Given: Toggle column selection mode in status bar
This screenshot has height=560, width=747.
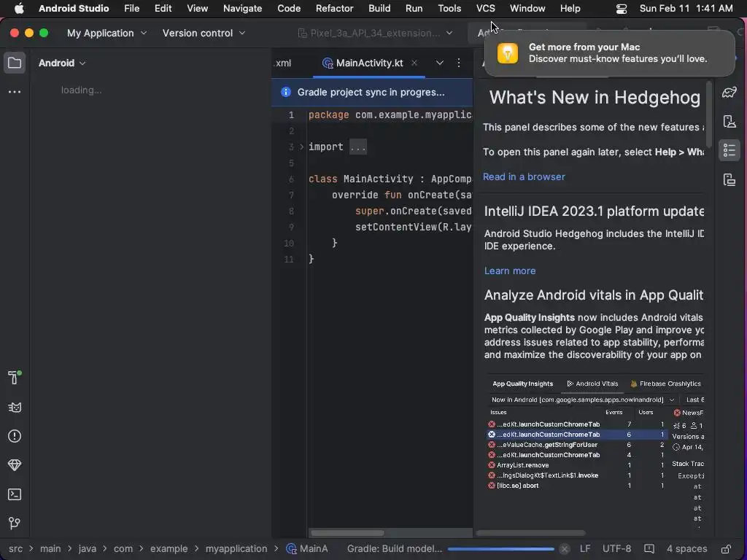Looking at the screenshot, I should pyautogui.click(x=649, y=548).
